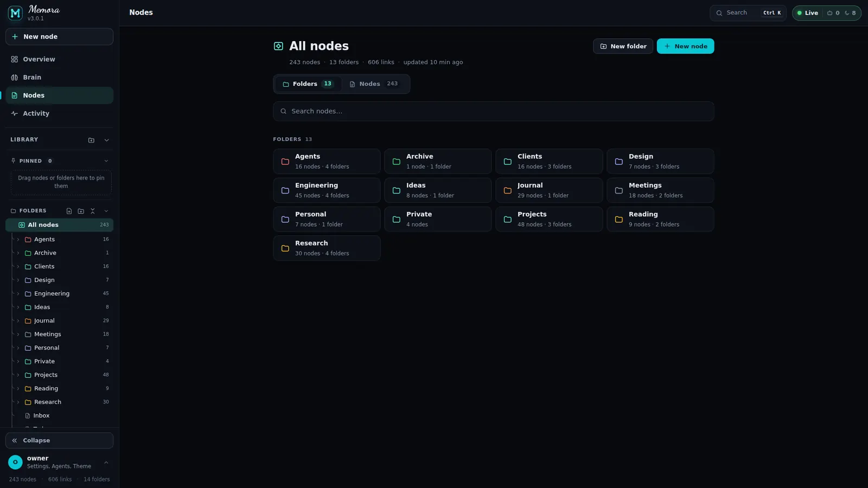Image resolution: width=868 pixels, height=488 pixels.
Task: Open the owner account menu chevron
Action: (x=106, y=463)
